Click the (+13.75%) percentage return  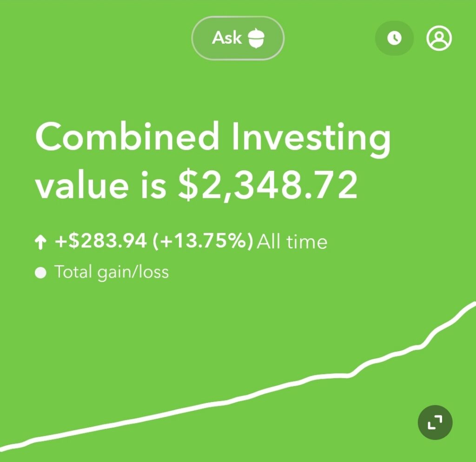(203, 241)
